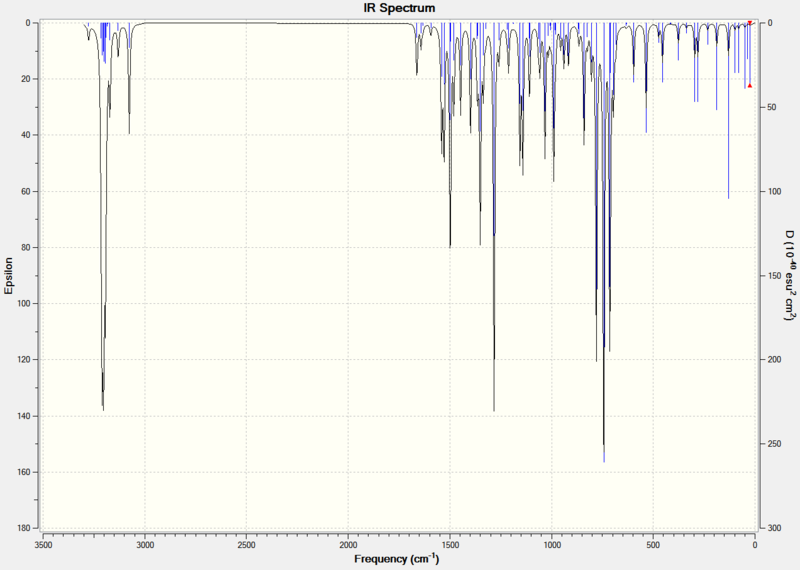This screenshot has height=570, width=800.
Task: Click the D (10^-40 esu² cm²) axis label
Action: 790,276
